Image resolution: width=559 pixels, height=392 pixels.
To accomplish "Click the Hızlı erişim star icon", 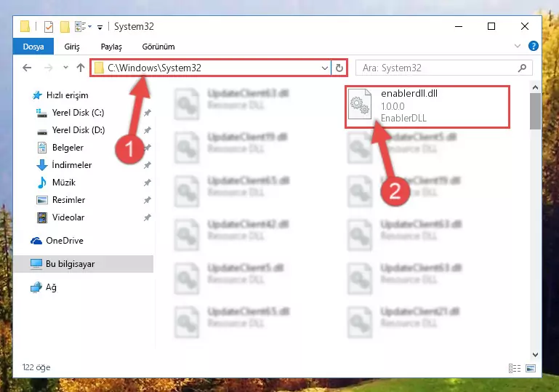I will (37, 95).
